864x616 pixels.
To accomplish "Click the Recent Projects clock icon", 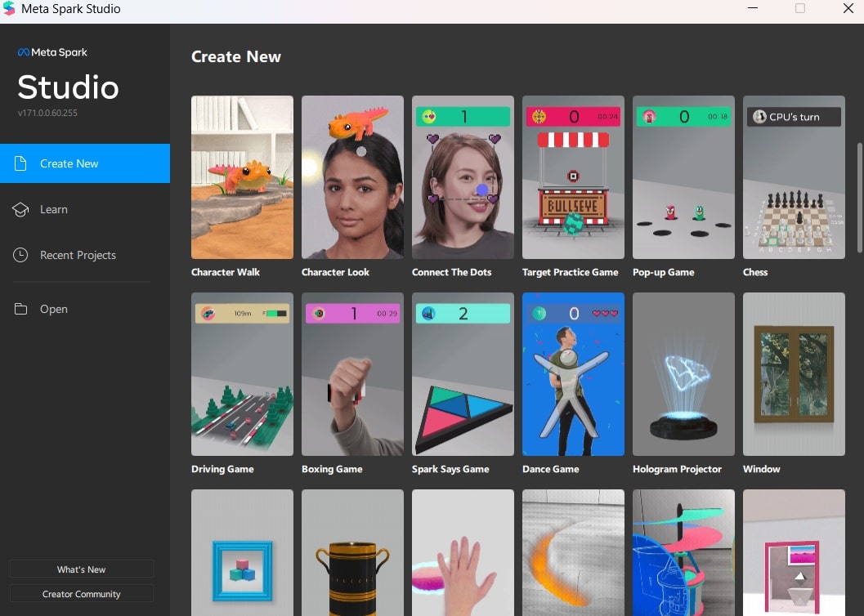I will (x=21, y=255).
